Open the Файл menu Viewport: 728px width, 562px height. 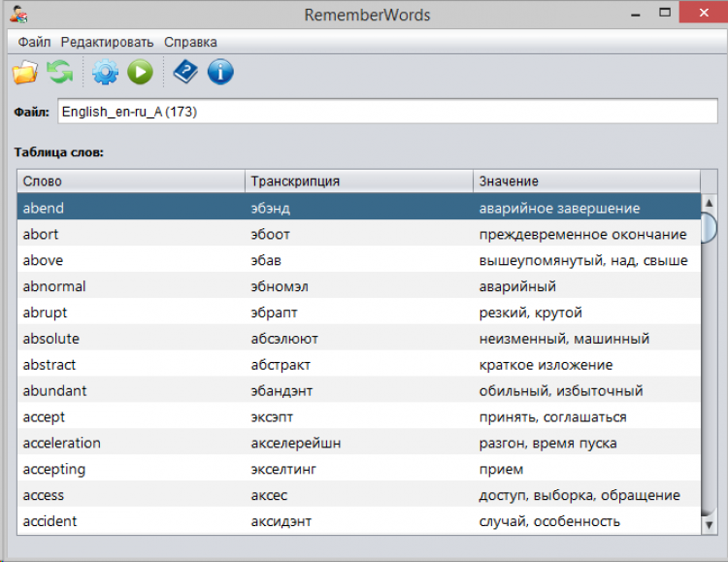click(34, 42)
